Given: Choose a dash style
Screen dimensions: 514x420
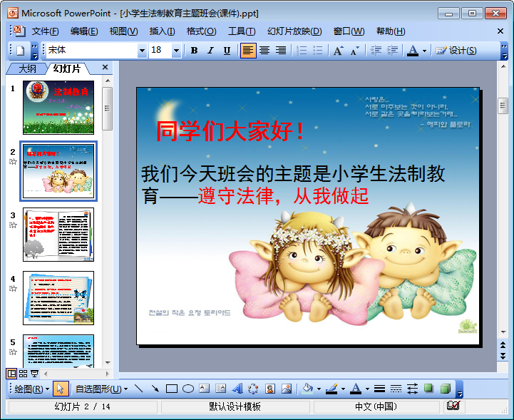Looking at the screenshot, I should pyautogui.click(x=396, y=389).
